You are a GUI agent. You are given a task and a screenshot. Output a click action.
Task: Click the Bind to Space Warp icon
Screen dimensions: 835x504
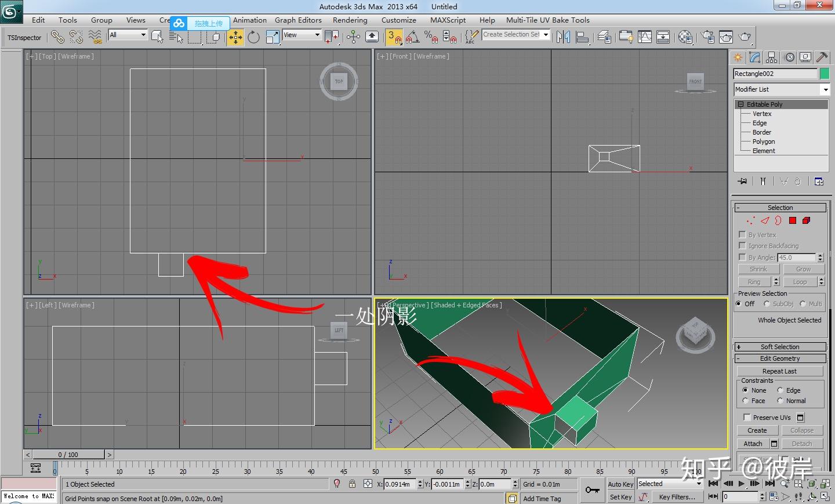[95, 37]
